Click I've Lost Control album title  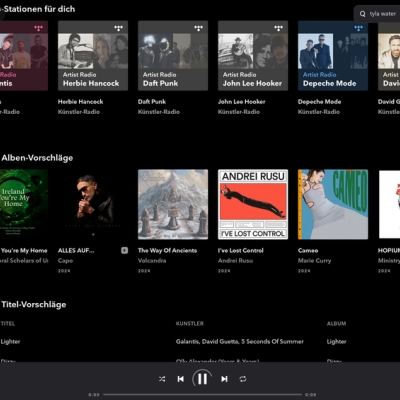pyautogui.click(x=241, y=250)
